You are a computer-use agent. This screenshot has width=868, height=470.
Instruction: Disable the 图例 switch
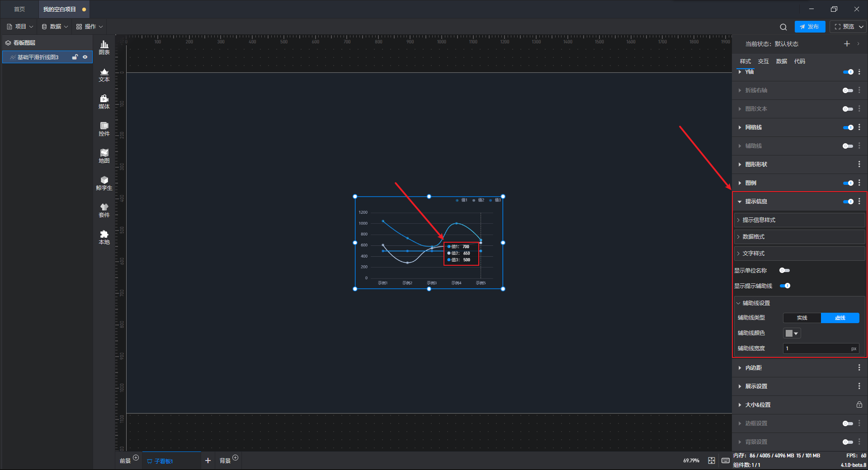(x=848, y=183)
